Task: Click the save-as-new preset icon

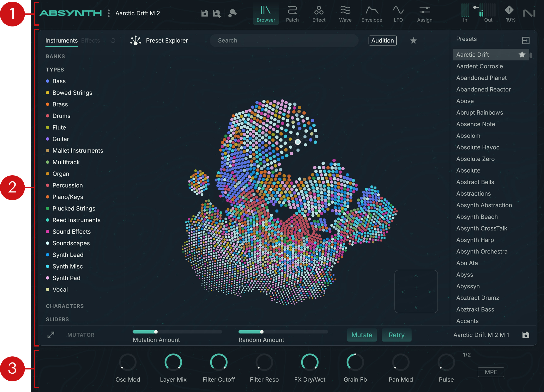Action: (x=217, y=13)
